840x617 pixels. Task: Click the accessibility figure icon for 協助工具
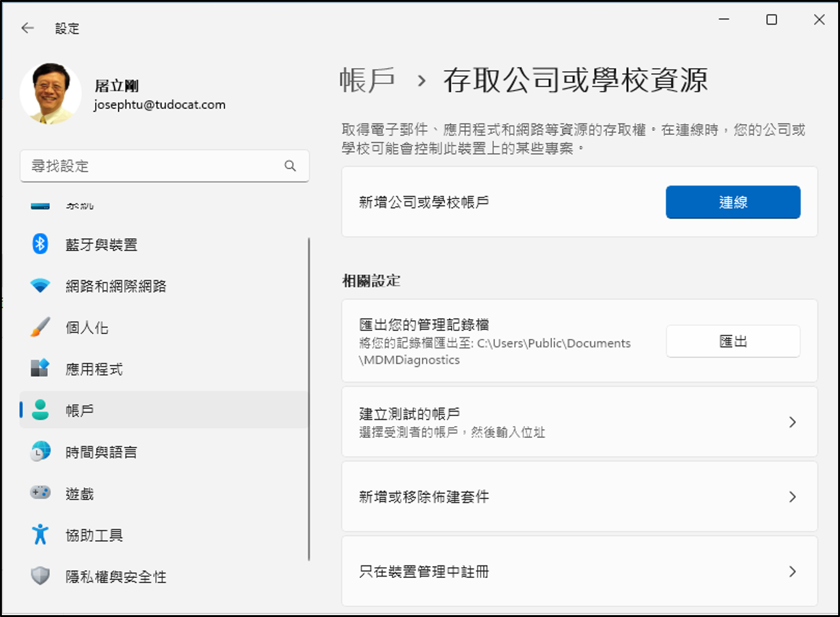[40, 534]
